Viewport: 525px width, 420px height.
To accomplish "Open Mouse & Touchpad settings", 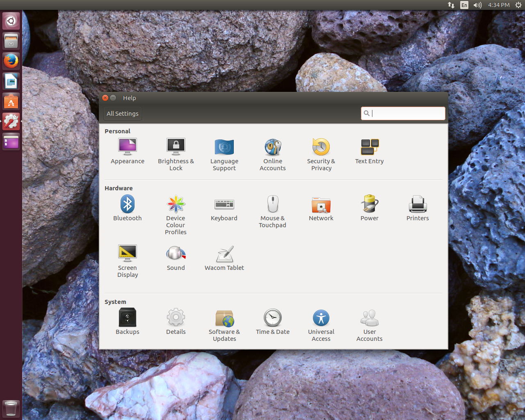I will [273, 212].
